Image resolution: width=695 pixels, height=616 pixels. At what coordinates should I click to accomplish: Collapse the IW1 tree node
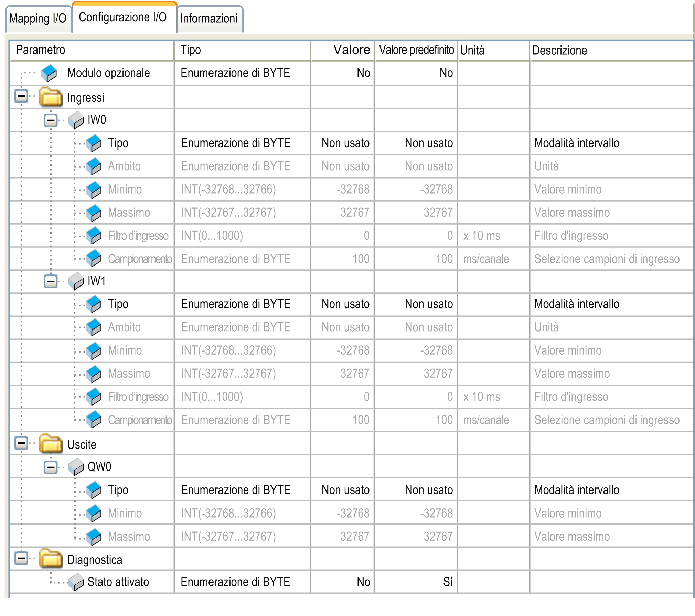51,281
